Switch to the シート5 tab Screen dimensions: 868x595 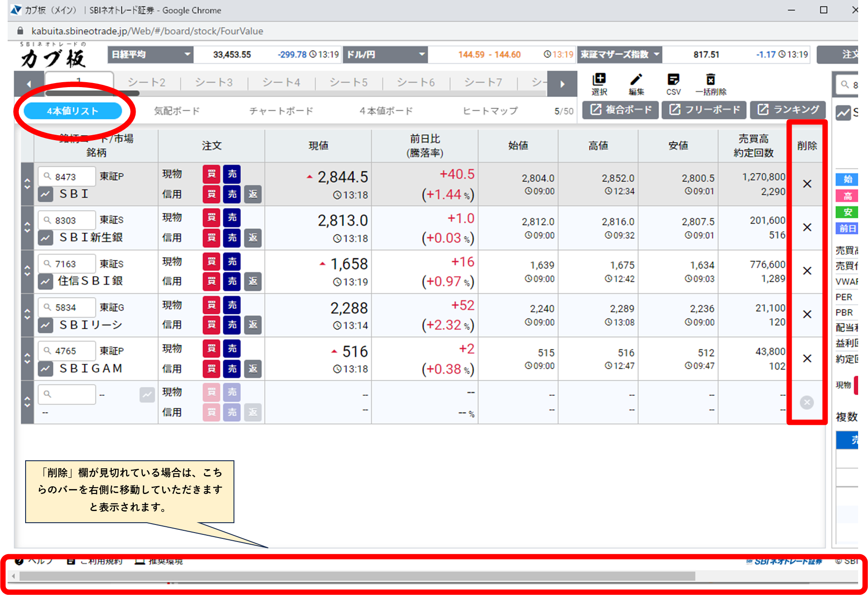[x=348, y=82]
